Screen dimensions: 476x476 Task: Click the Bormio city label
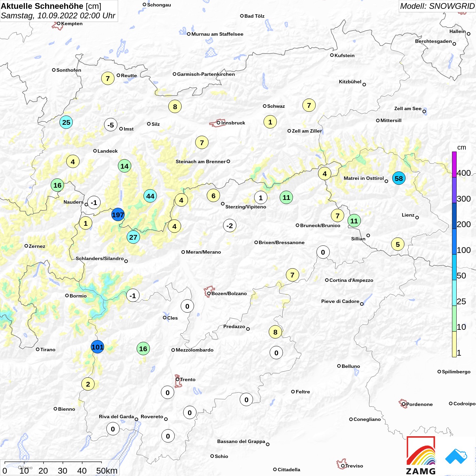point(78,296)
